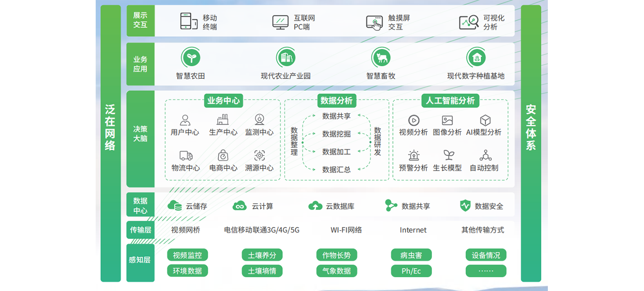Switch to the 人工智能分析 header

click(450, 100)
